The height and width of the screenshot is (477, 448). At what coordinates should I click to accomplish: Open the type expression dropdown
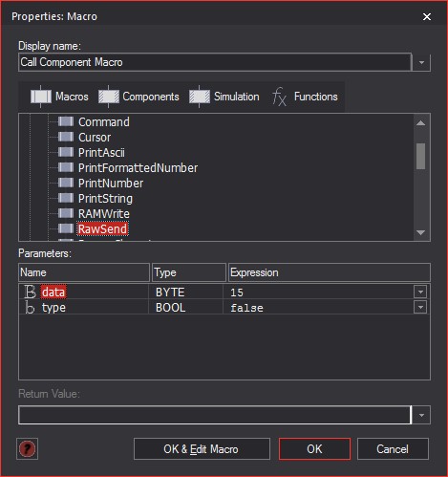[420, 307]
